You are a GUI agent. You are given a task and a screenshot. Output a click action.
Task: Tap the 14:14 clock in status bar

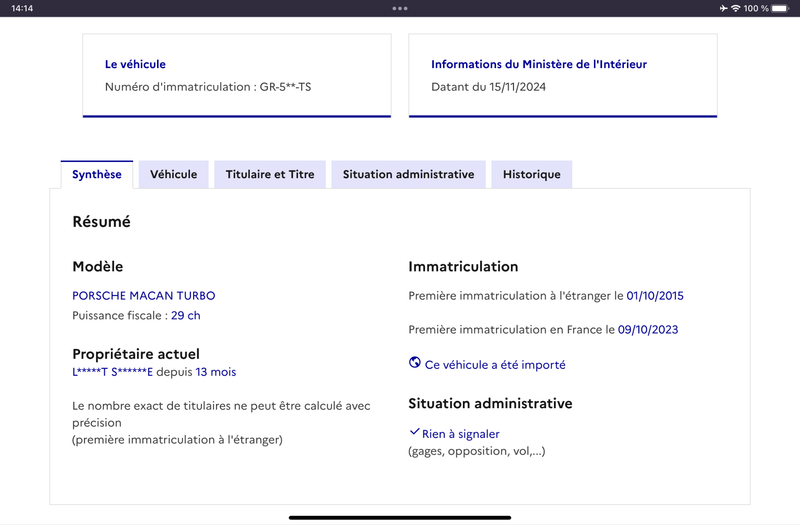pos(22,8)
